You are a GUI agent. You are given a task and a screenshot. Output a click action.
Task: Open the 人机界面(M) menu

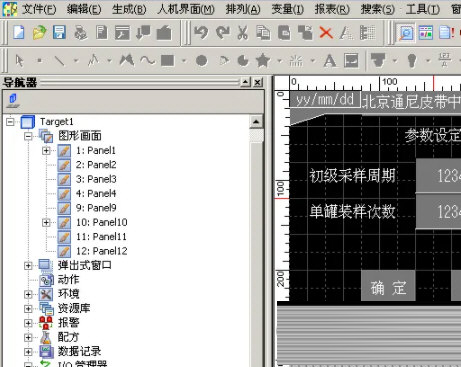[186, 9]
